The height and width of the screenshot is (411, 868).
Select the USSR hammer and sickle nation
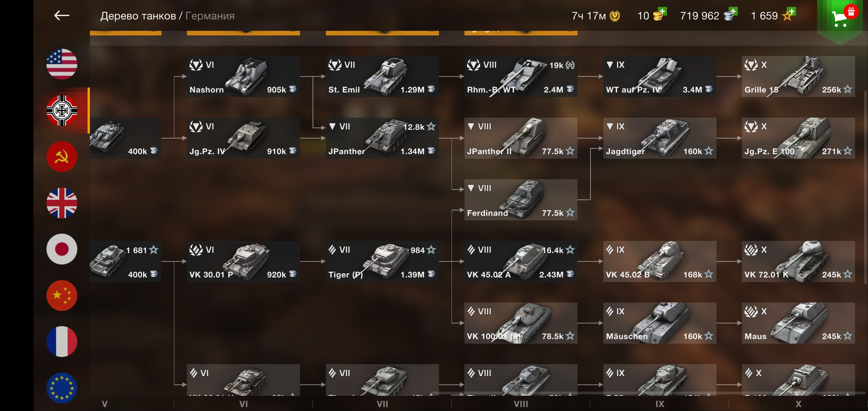click(62, 156)
